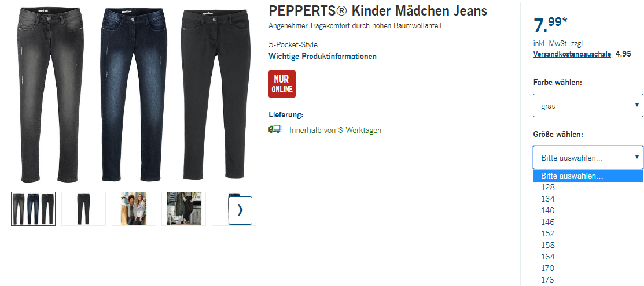Click the red NUR ONLINE badge

coord(282,84)
